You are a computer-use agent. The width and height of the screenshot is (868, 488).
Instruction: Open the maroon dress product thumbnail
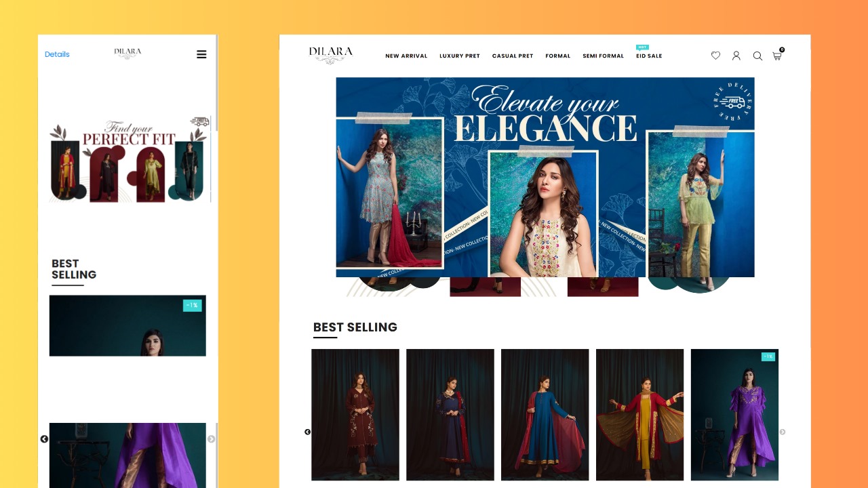click(355, 415)
